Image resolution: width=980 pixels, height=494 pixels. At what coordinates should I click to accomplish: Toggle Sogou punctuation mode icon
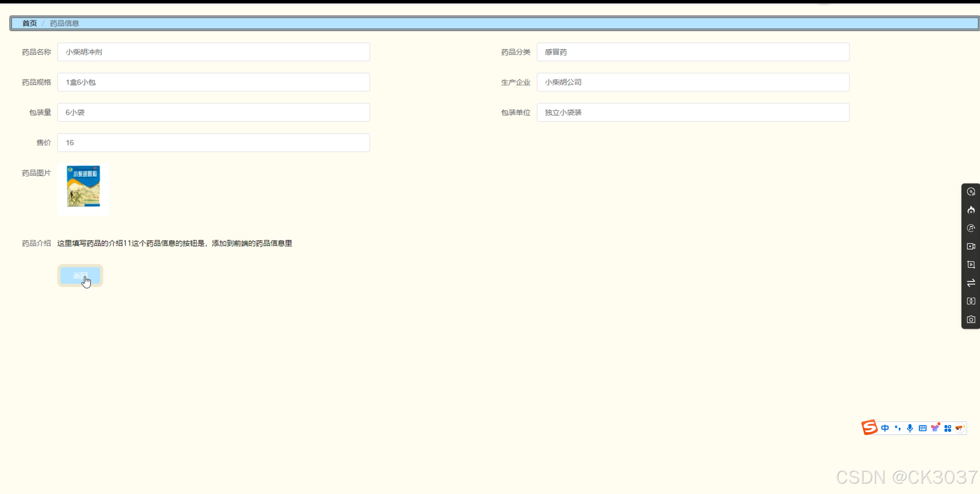897,428
